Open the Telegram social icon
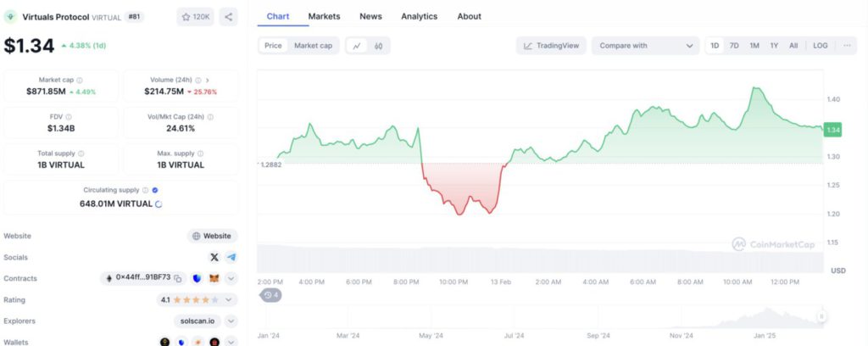Screen dimensions: 868x346 tap(231, 258)
